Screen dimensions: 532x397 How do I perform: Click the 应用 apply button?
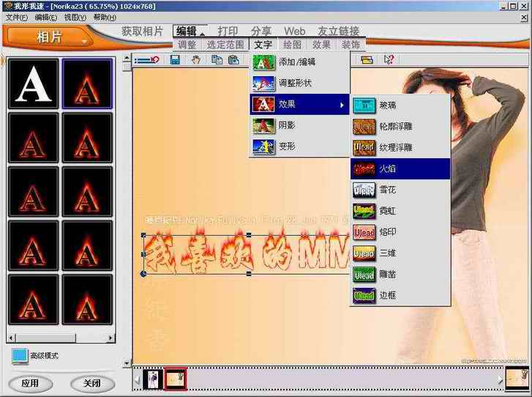coord(30,384)
